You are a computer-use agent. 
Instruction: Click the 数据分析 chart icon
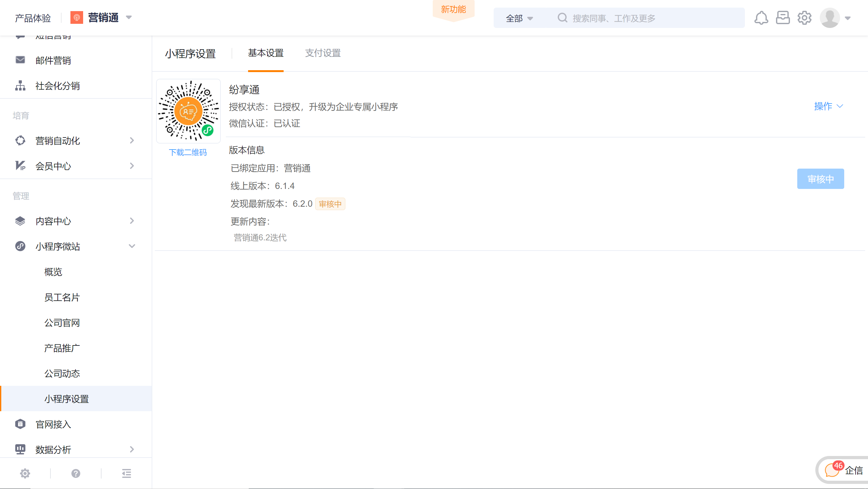pos(20,449)
